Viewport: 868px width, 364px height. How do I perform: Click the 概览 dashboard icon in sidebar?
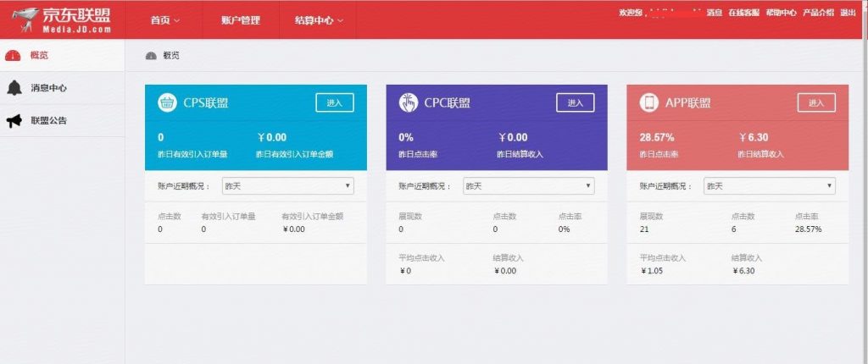point(13,55)
